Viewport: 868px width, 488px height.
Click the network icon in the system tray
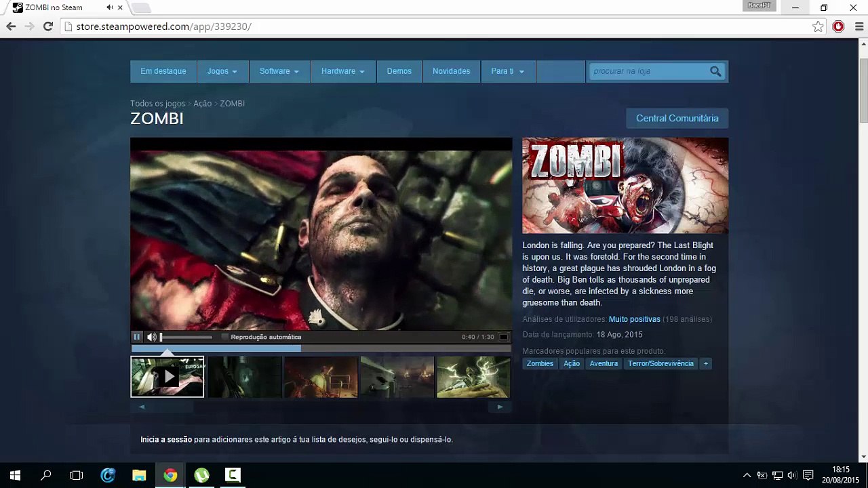[x=777, y=475]
